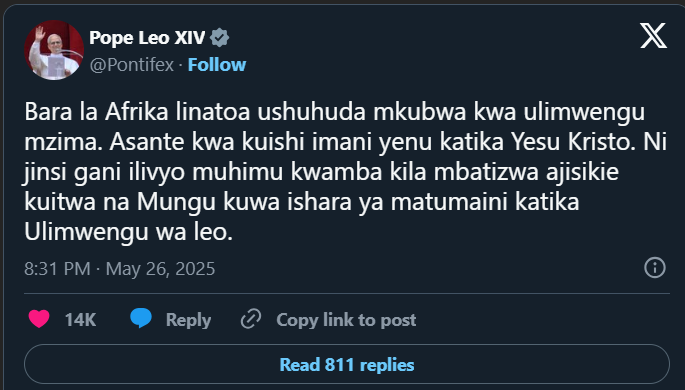Click the 14K likes count
Viewport: 685px width, 390px height.
[80, 320]
